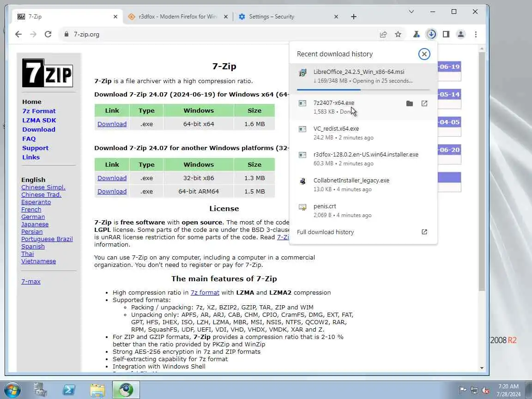Open Windows Explorer from the taskbar
This screenshot has height=399, width=532.
coord(97,390)
